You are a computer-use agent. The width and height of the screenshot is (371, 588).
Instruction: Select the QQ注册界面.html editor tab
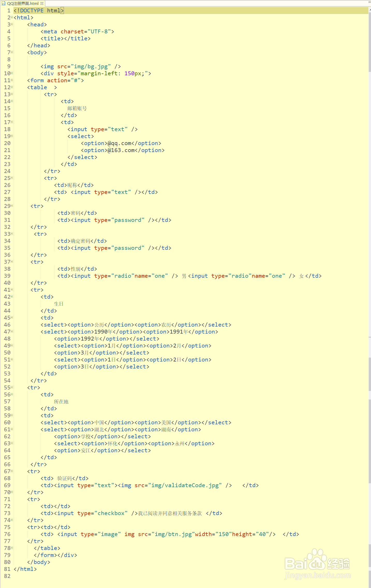click(x=23, y=3)
